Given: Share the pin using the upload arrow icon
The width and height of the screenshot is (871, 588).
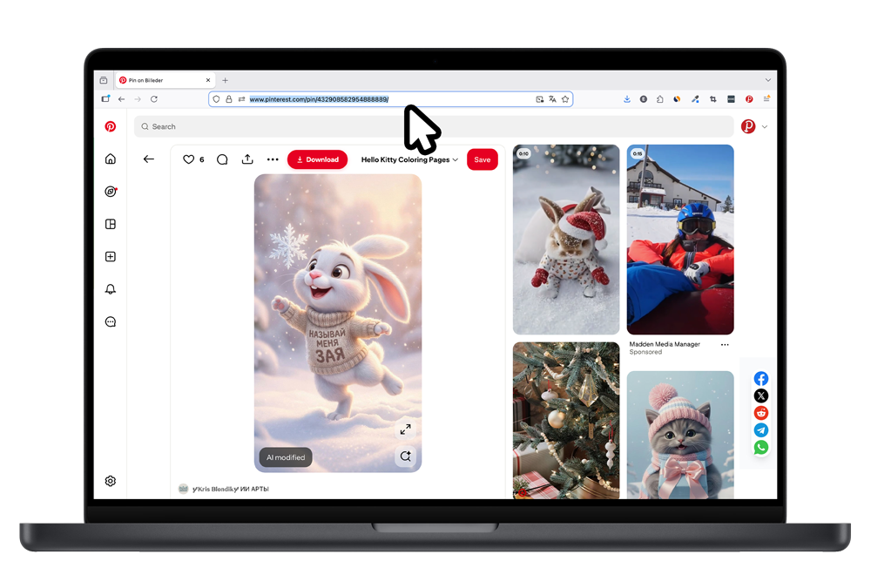Looking at the screenshot, I should pyautogui.click(x=247, y=159).
